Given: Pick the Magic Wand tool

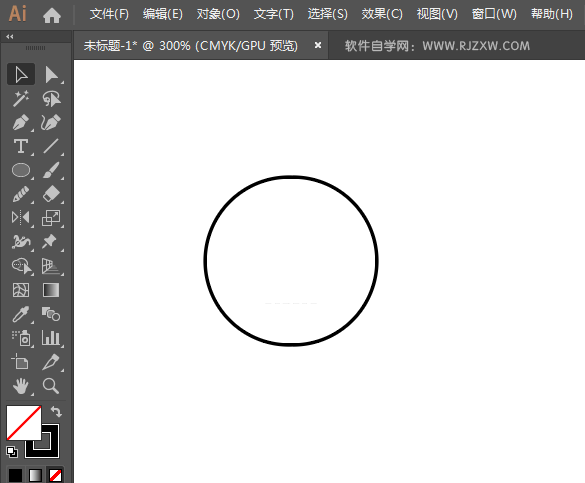Looking at the screenshot, I should click(x=21, y=98).
